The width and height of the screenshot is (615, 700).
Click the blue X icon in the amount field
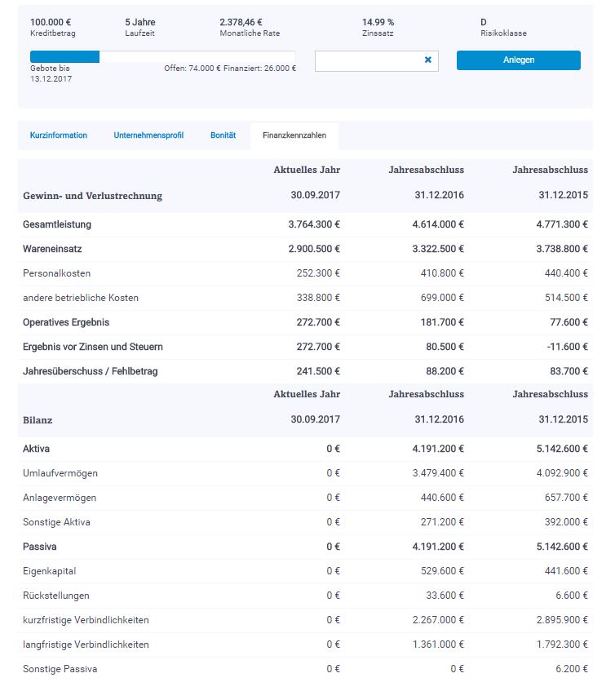point(428,60)
